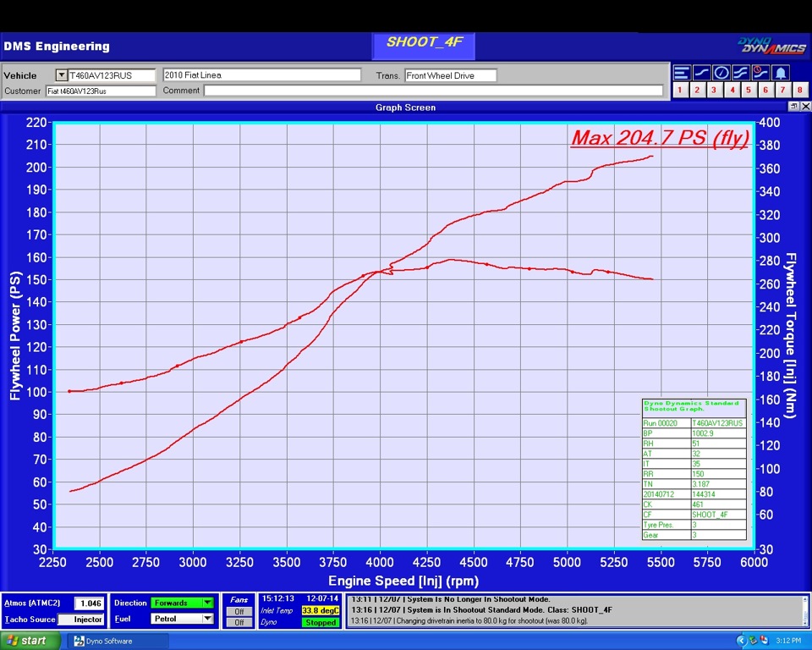This screenshot has height=650, width=812.
Task: Open the gauge dial screen icon
Action: click(x=721, y=73)
